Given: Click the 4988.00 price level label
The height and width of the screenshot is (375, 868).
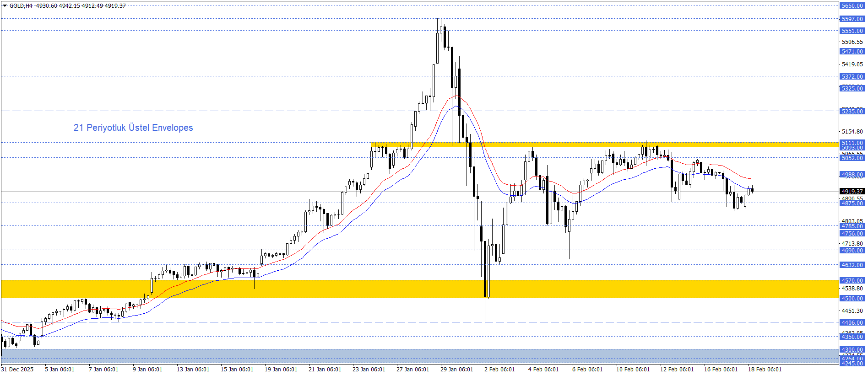Looking at the screenshot, I should click(x=852, y=175).
